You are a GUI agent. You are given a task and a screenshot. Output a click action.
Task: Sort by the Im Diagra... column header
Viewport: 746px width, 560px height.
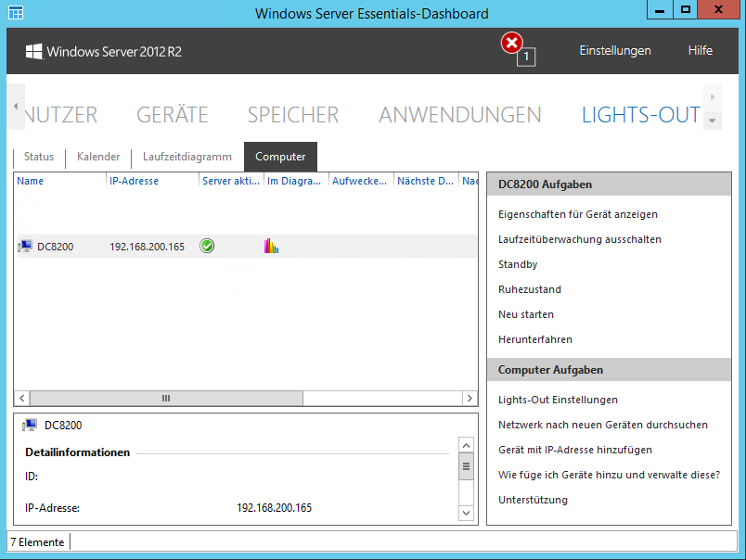(294, 181)
